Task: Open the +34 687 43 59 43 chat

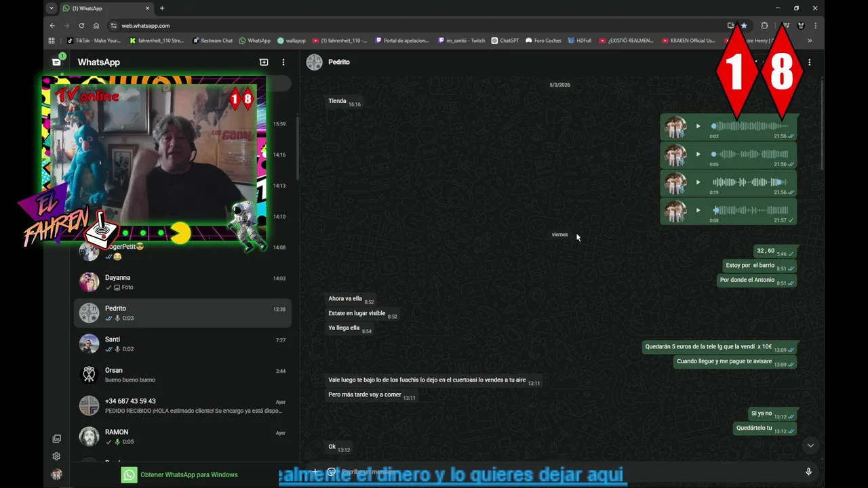Action: coord(182,405)
